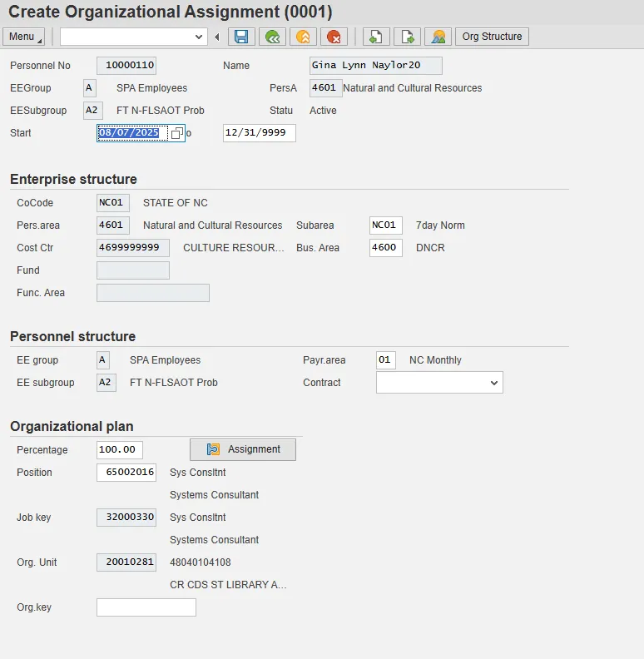Click the Name field Gina Lynn Naylor20

(x=376, y=66)
